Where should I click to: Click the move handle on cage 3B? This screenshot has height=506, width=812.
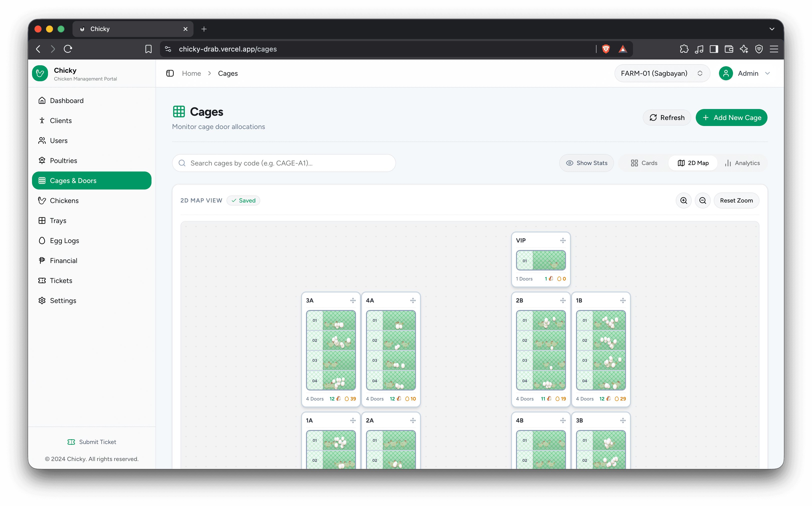[x=623, y=421]
